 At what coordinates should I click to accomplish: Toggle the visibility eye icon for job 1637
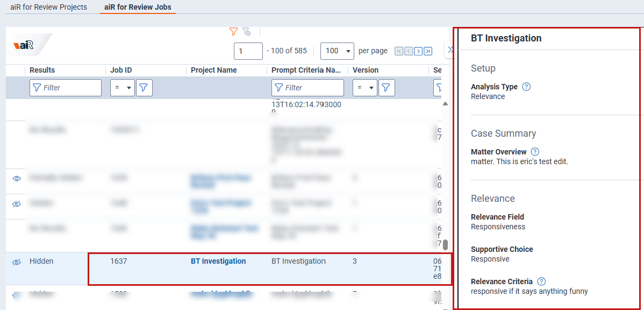point(17,262)
